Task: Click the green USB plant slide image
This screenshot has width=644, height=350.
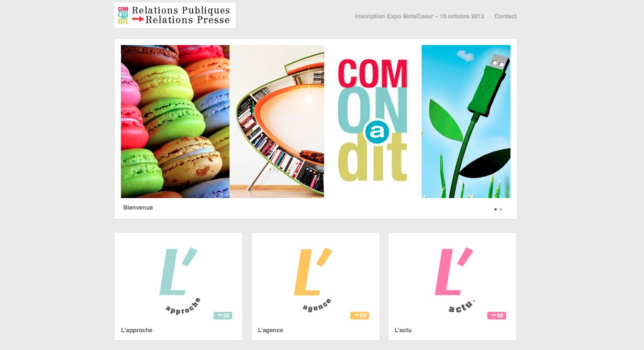Action: tap(466, 122)
